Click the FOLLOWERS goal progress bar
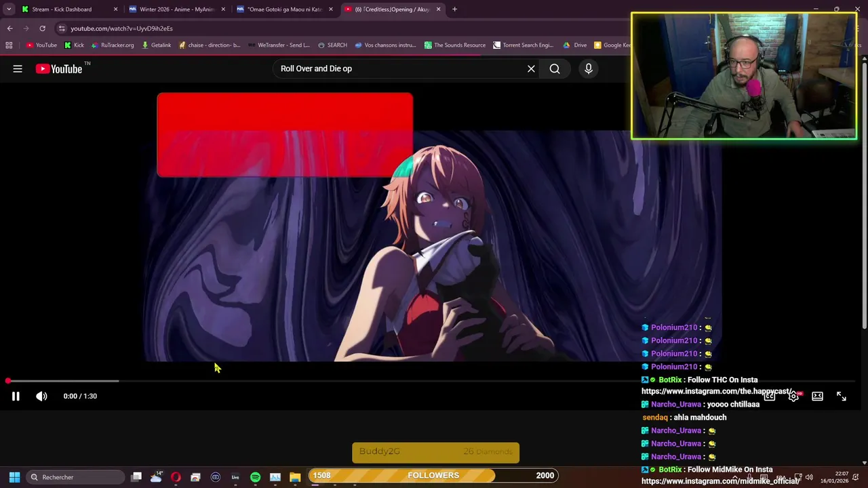The height and width of the screenshot is (488, 868). coord(433,476)
